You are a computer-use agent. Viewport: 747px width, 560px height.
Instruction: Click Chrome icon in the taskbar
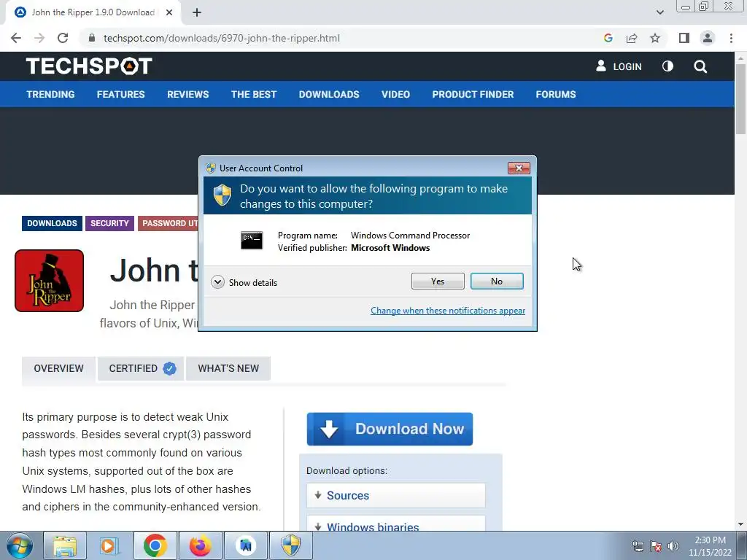click(x=155, y=545)
